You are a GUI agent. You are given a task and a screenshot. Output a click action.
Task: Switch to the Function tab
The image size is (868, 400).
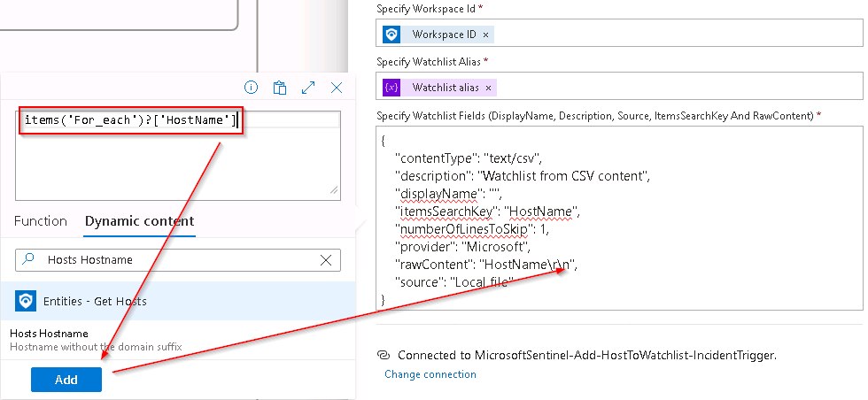coord(41,221)
